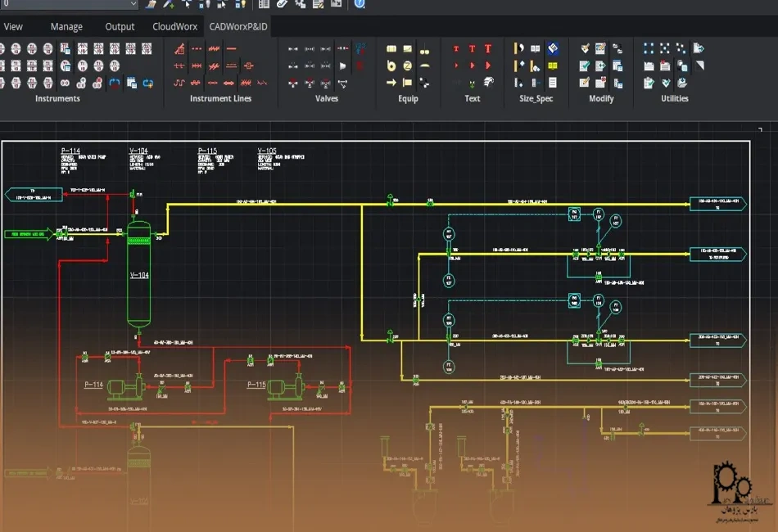Open the Output ribbon tab
This screenshot has height=532, width=778.
click(120, 27)
